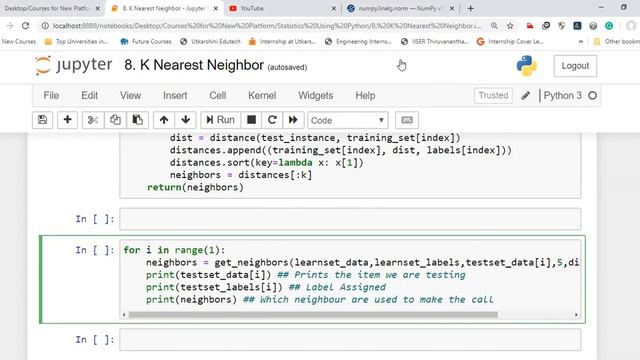
Task: Open the Engineering Interns bookmark
Action: tap(358, 41)
